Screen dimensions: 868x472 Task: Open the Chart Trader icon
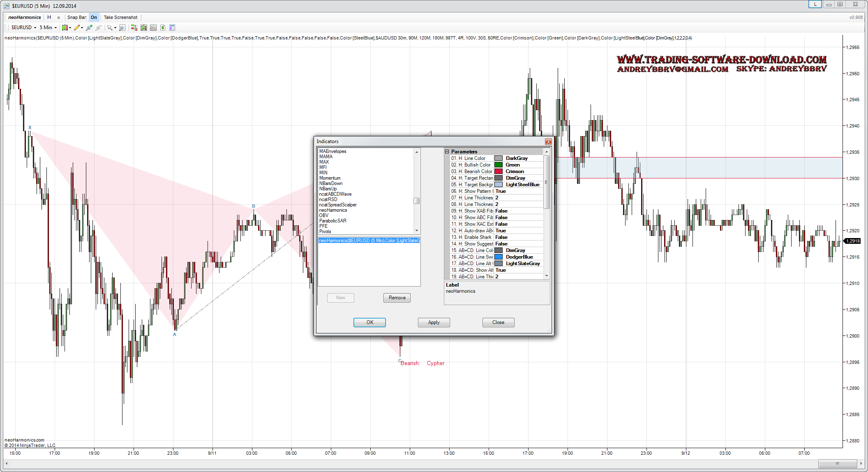coord(134,28)
